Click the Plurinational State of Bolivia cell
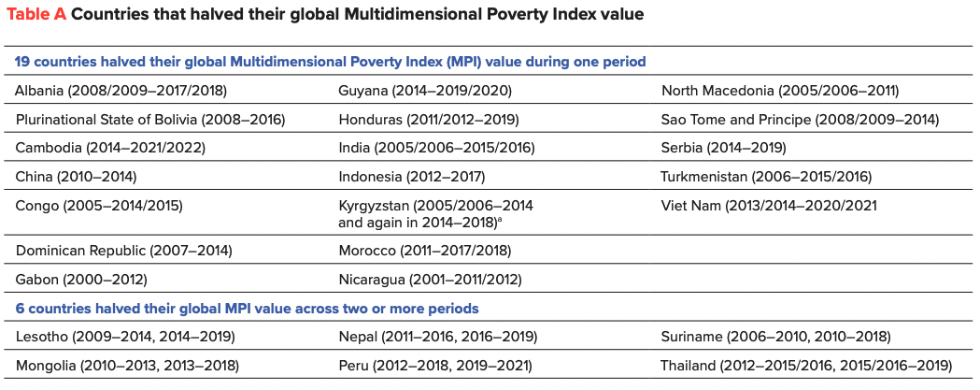The width and height of the screenshot is (980, 390). (149, 120)
